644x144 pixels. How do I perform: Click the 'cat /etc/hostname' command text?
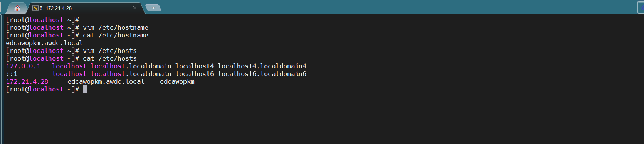click(x=116, y=35)
